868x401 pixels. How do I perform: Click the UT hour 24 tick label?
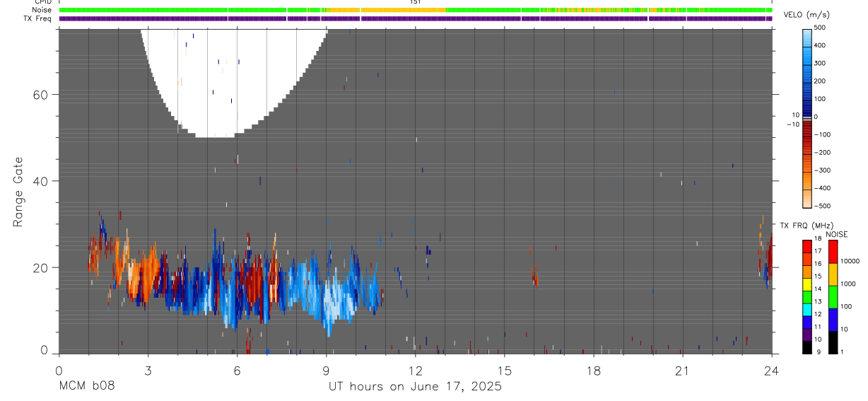(771, 371)
